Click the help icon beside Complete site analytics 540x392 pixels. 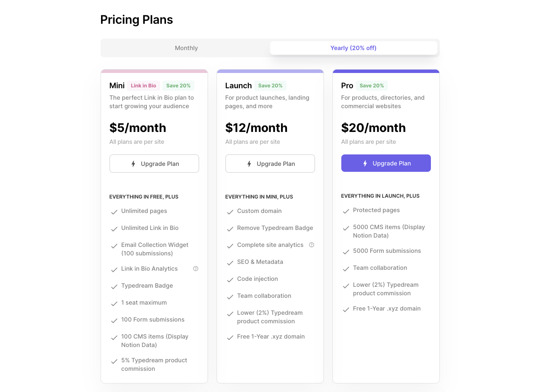pos(312,245)
